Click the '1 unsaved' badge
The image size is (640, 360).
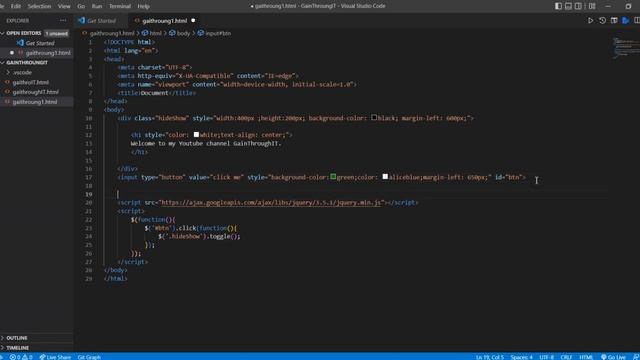tap(57, 33)
